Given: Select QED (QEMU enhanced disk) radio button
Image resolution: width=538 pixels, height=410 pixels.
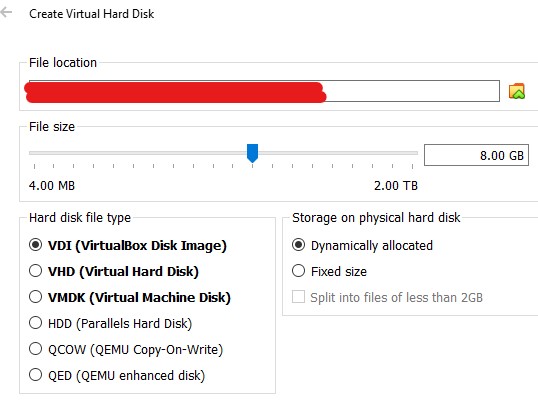Looking at the screenshot, I should tap(35, 375).
